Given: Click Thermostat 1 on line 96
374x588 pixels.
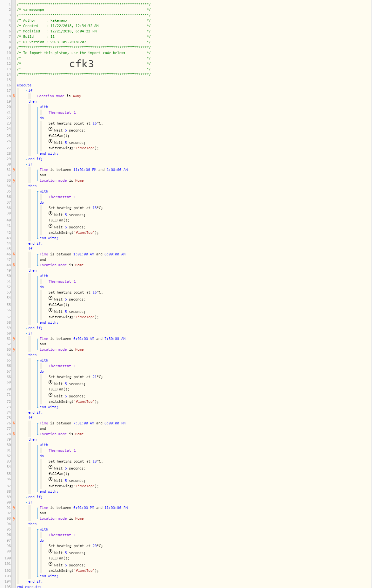Looking at the screenshot, I should 62,535.
